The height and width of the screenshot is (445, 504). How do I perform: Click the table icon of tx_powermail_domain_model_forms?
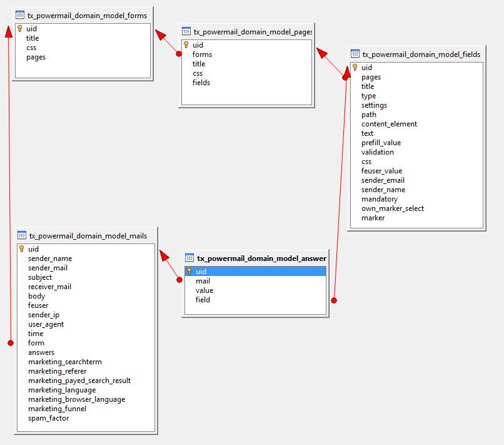coord(21,15)
